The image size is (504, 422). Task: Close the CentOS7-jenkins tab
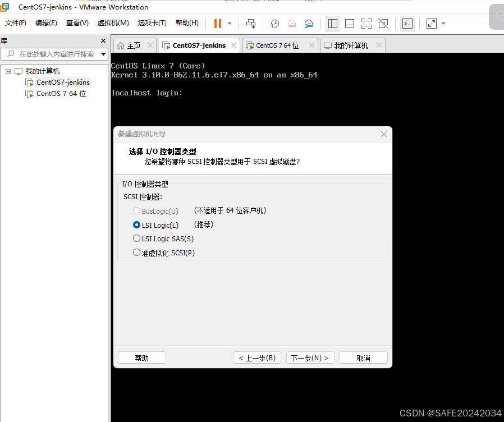pyautogui.click(x=233, y=45)
